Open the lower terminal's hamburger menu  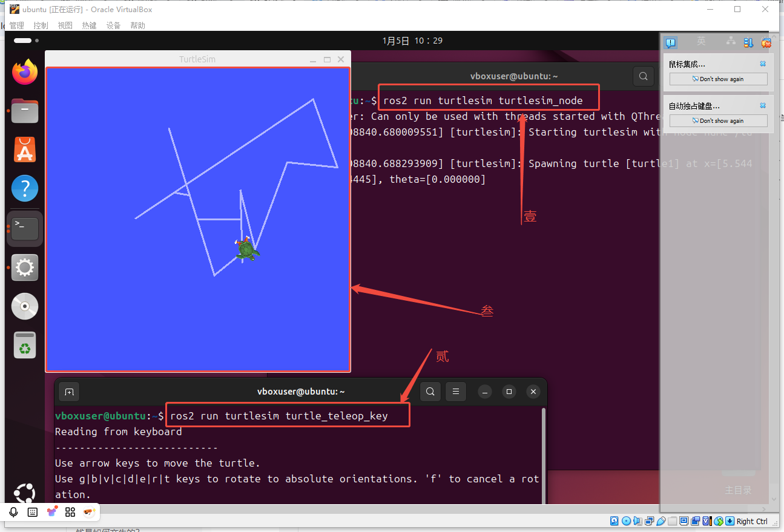(456, 392)
